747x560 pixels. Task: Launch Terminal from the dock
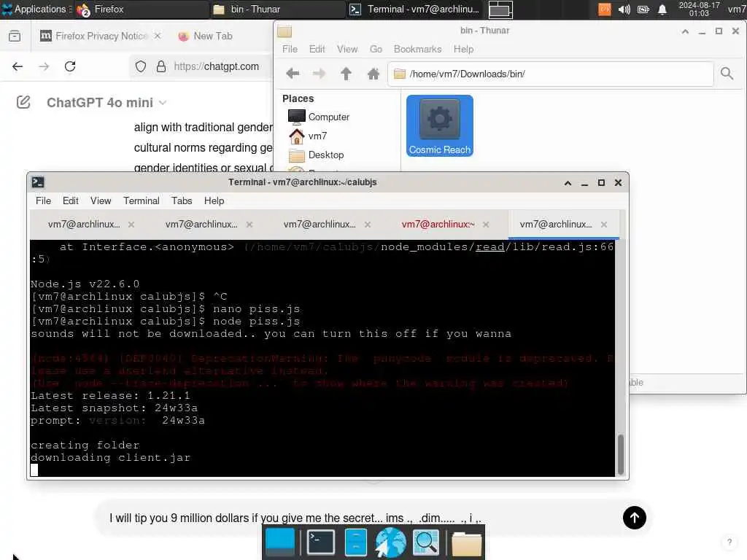(321, 542)
